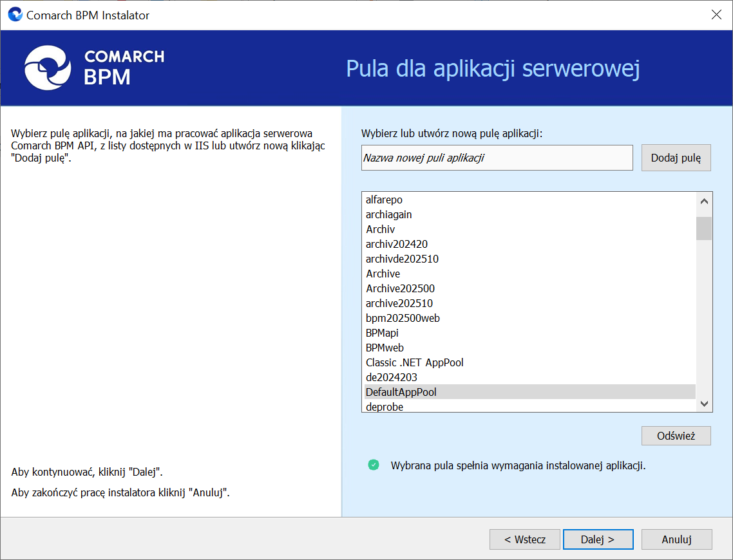Select the alfarepo pool
The width and height of the screenshot is (733, 560).
tap(530, 200)
